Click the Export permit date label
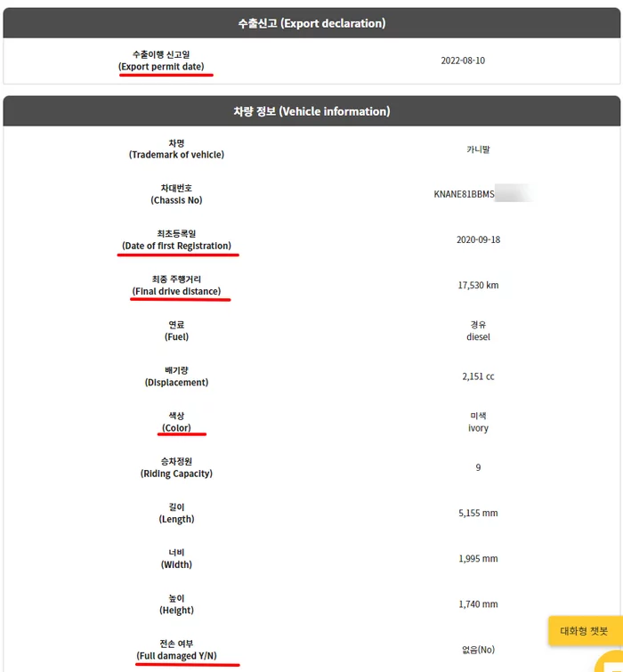 tap(166, 67)
